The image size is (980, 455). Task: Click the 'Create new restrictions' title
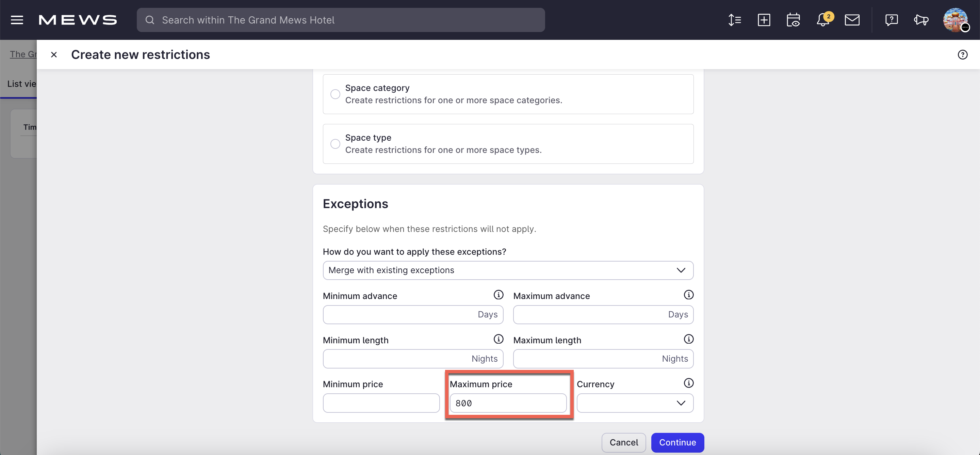click(141, 55)
